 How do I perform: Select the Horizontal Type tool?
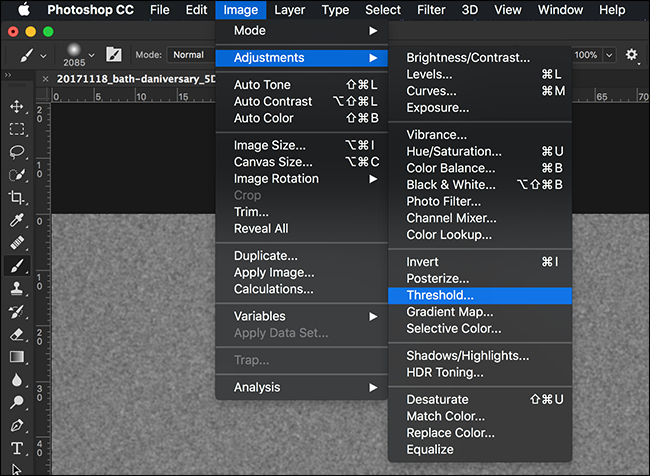coord(17,447)
